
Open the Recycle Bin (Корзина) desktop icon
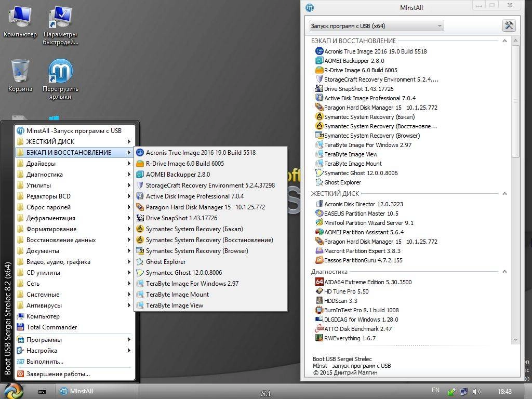tap(20, 75)
